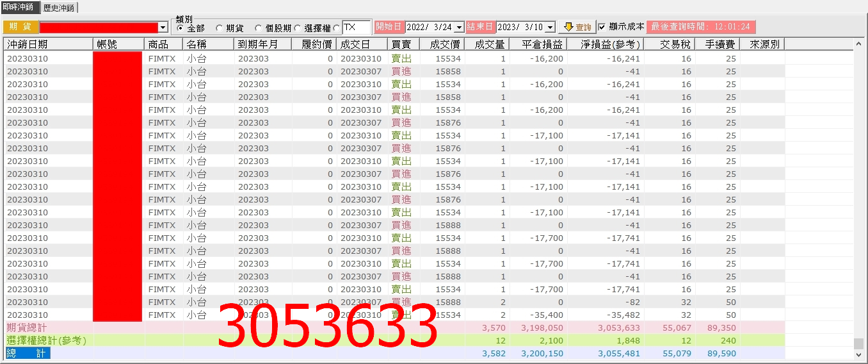868x364 pixels.
Task: Click the 240 options fee cell
Action: 728,340
